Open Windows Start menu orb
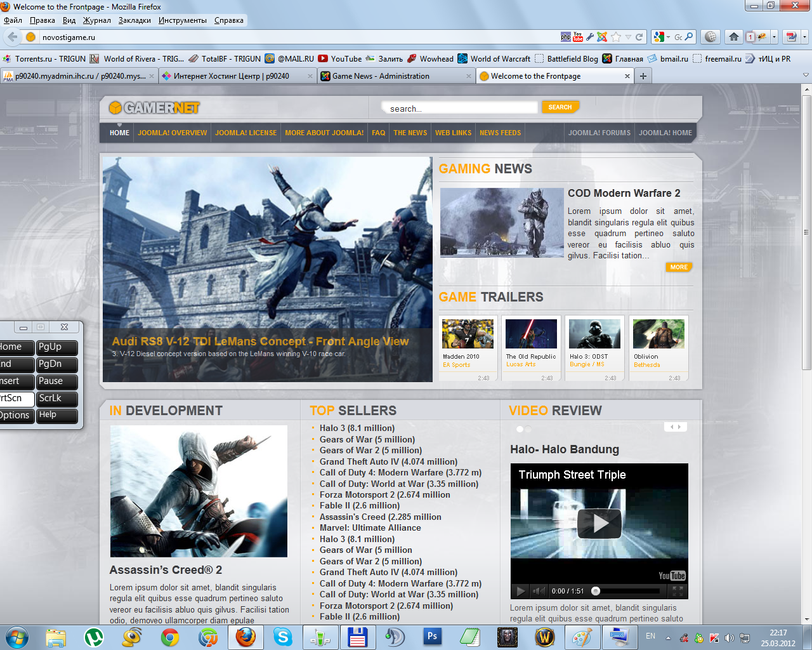This screenshot has height=650, width=812. (x=17, y=637)
